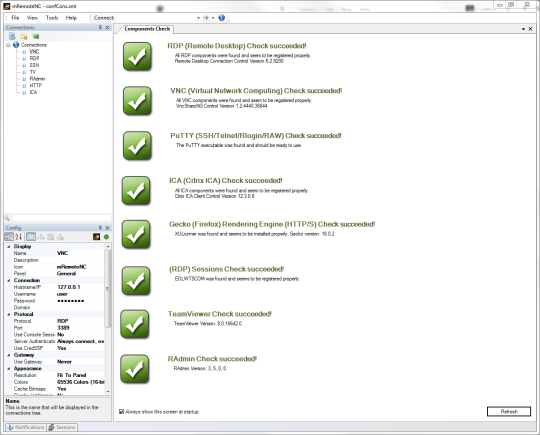The image size is (540, 435).
Task: Click the mRemoteNC icon button in Config toolbar
Action: pyautogui.click(x=97, y=237)
